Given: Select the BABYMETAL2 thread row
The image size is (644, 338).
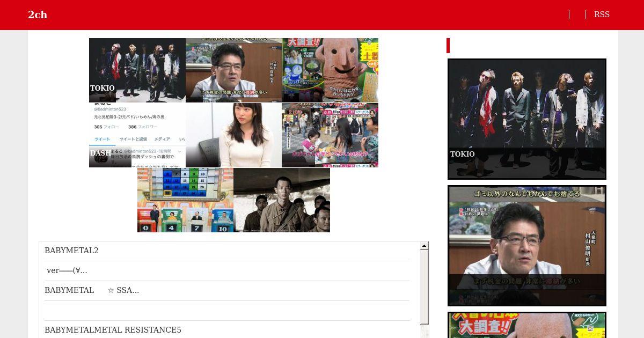Looking at the screenshot, I should (x=227, y=251).
